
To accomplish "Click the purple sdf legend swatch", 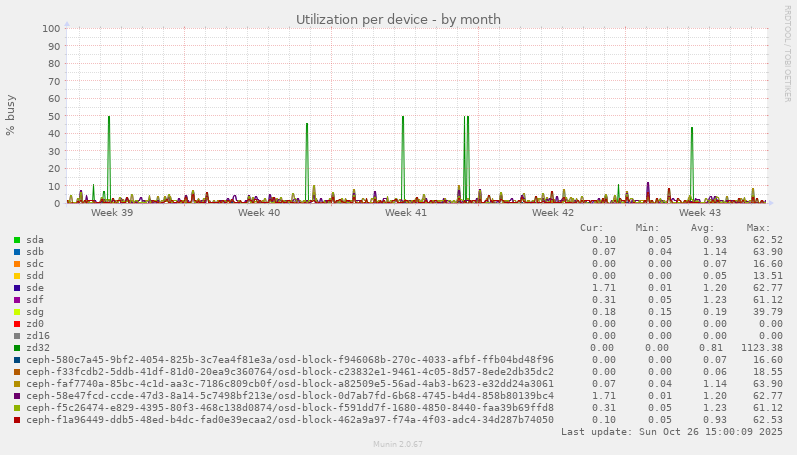I will coord(17,300).
